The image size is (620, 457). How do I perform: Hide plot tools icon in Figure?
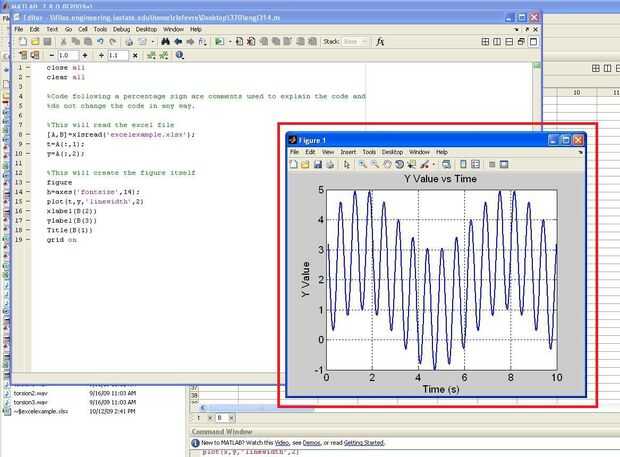[x=492, y=164]
